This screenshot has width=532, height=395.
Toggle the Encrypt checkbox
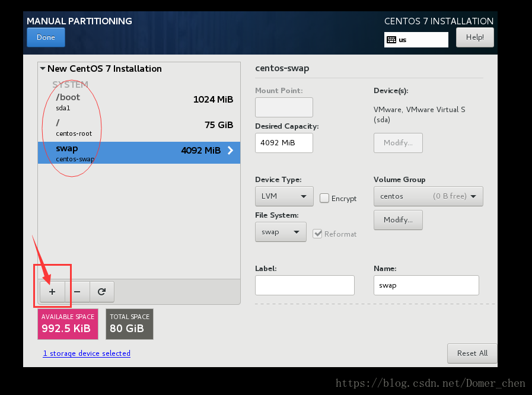(x=324, y=198)
